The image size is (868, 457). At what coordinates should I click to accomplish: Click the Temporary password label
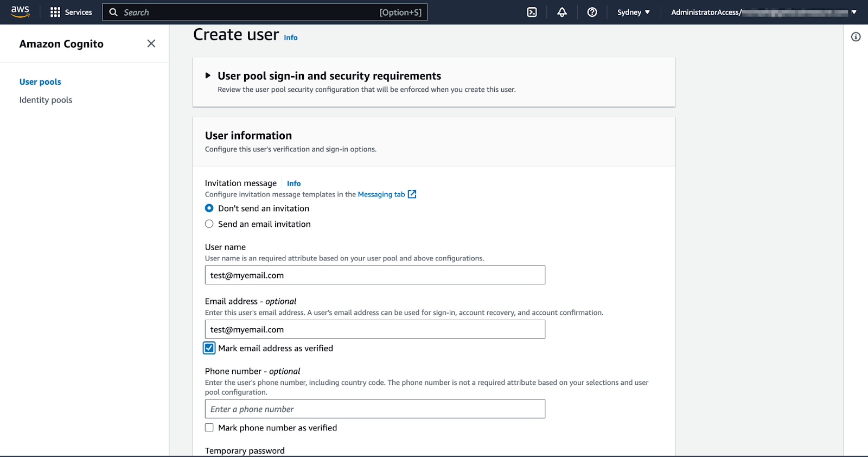[x=245, y=450]
